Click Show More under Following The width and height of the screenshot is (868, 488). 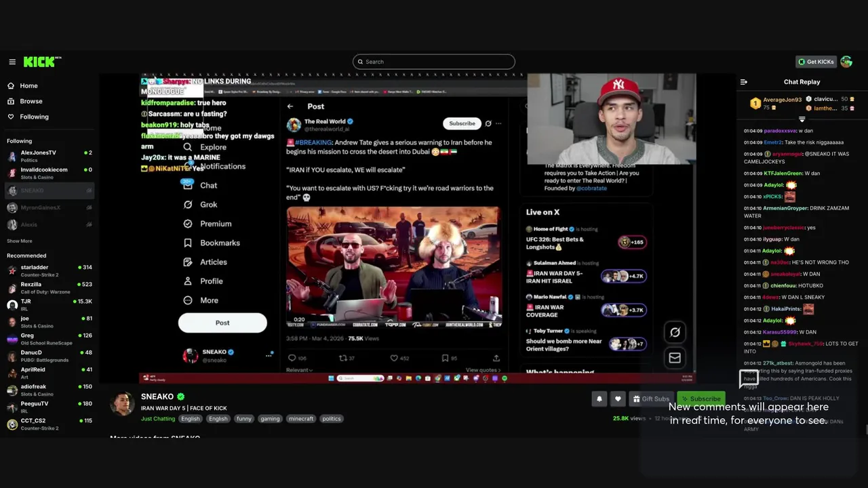[x=20, y=241]
